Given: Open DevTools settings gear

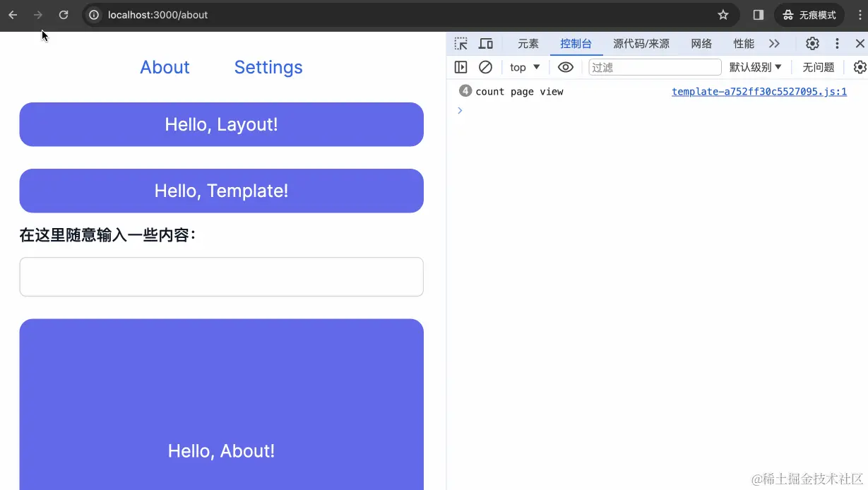Looking at the screenshot, I should 813,44.
